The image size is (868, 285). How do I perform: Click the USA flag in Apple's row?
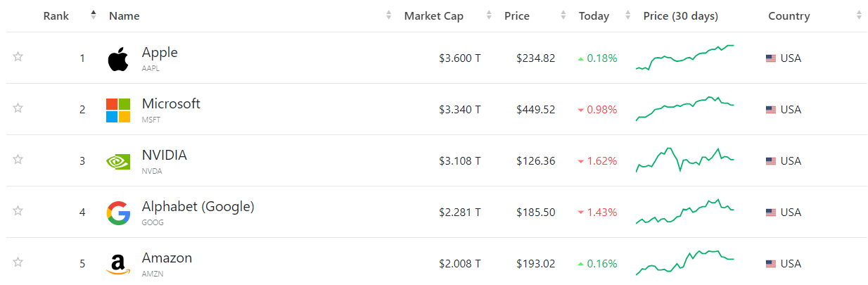point(771,58)
